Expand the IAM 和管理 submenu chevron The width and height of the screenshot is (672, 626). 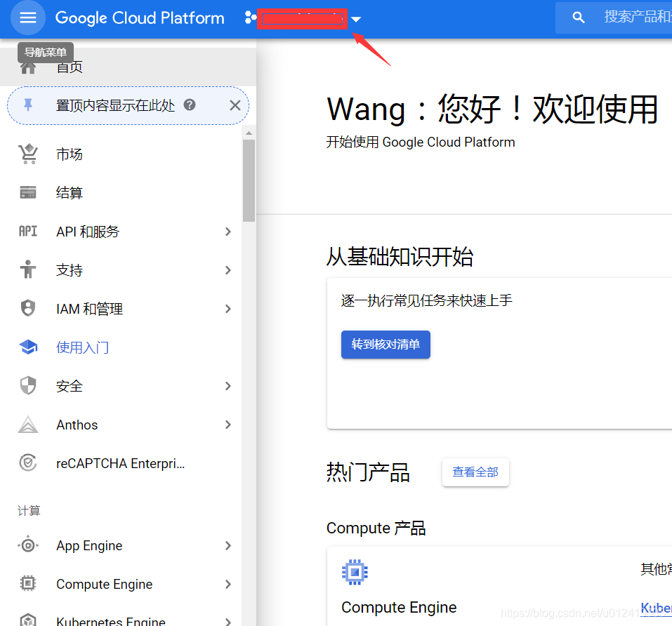tap(228, 309)
